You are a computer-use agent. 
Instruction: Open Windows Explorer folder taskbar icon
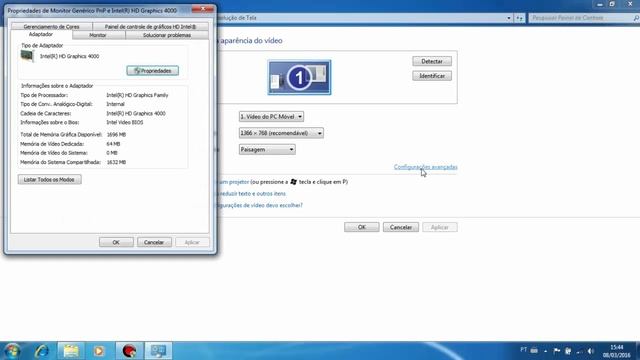pos(71,351)
